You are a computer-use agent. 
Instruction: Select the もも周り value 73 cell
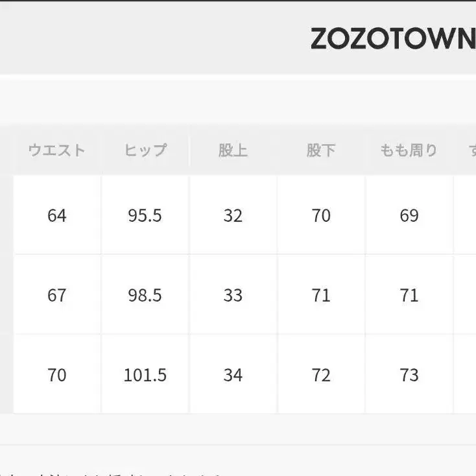pos(409,375)
